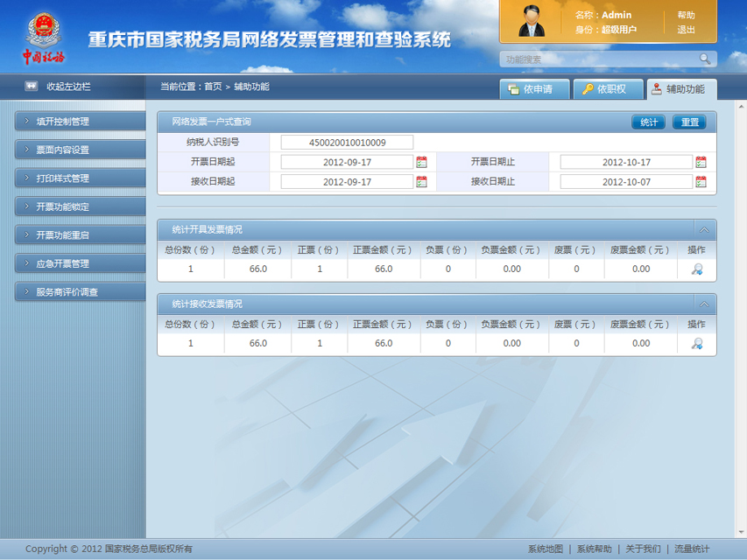
Task: Click the 接收日期起 date field
Action: tap(347, 182)
